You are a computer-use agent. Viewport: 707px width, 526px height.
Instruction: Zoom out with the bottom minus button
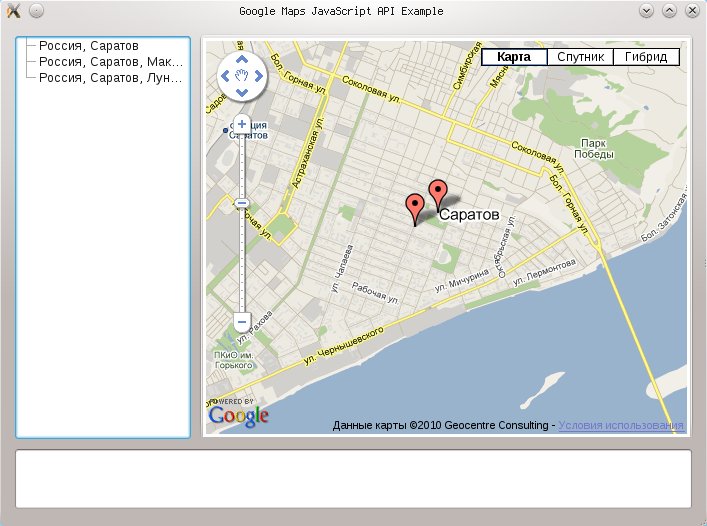click(x=242, y=322)
